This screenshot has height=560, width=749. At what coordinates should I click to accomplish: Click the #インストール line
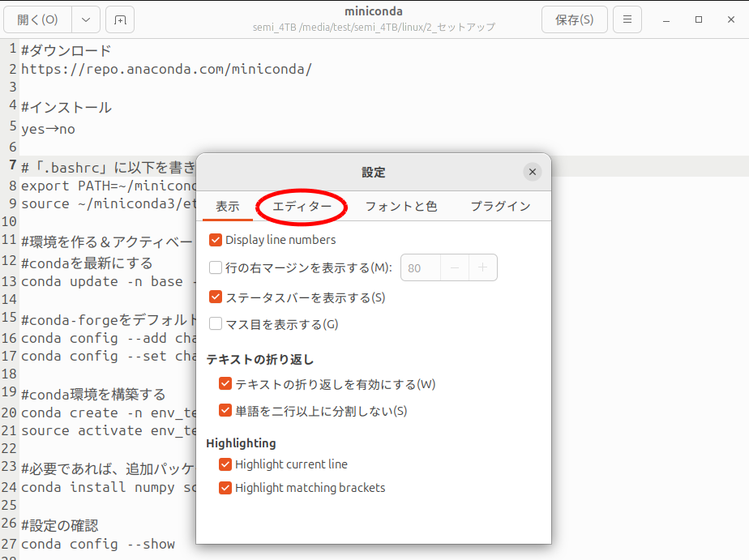[x=66, y=107]
